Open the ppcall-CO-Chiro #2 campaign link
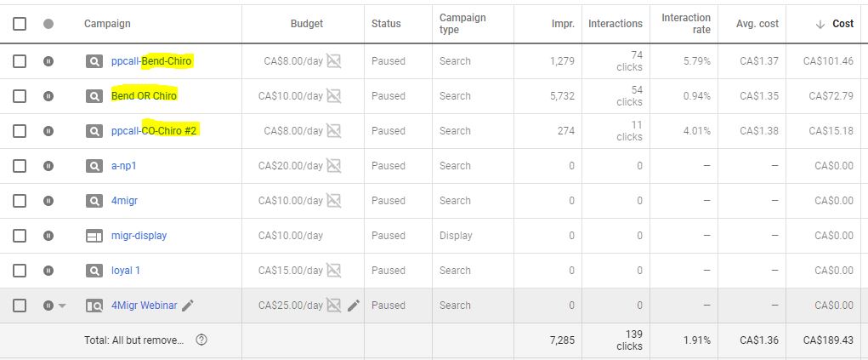Viewport: 868px width, 360px height. (154, 131)
